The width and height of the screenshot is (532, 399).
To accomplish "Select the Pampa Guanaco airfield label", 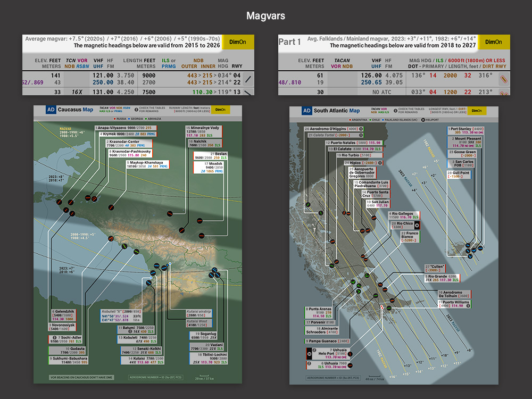I will click(327, 341).
